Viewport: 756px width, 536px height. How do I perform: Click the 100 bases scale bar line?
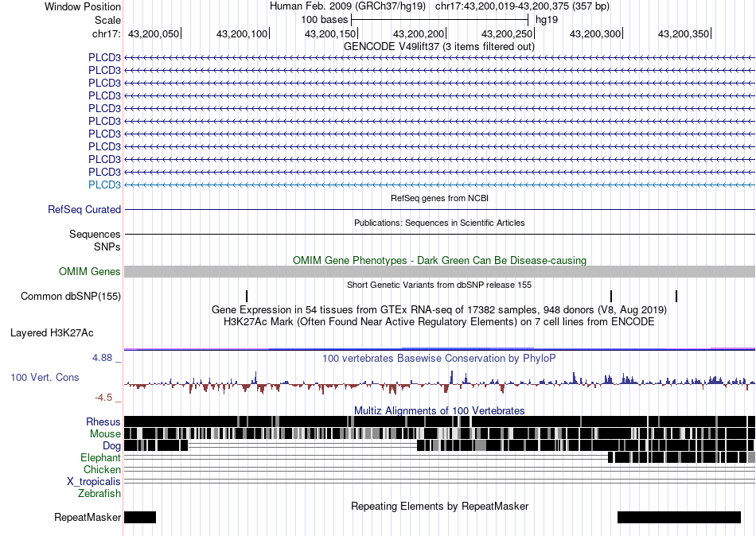440,20
